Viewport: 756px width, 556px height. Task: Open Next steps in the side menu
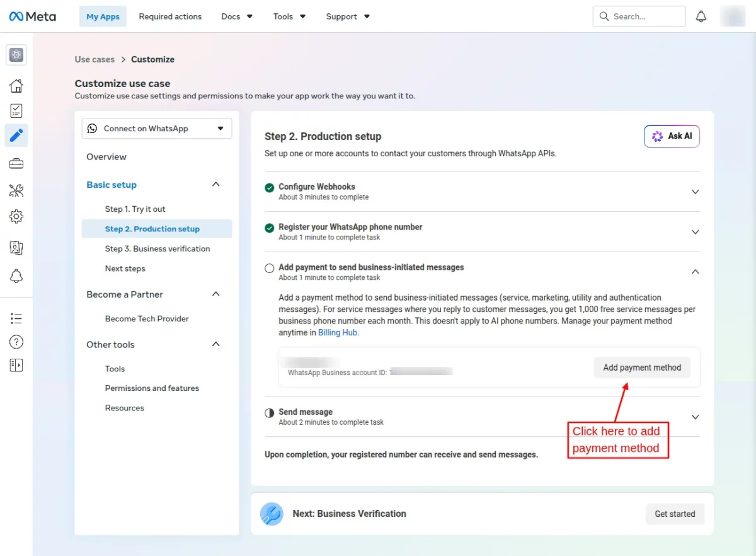pos(125,269)
